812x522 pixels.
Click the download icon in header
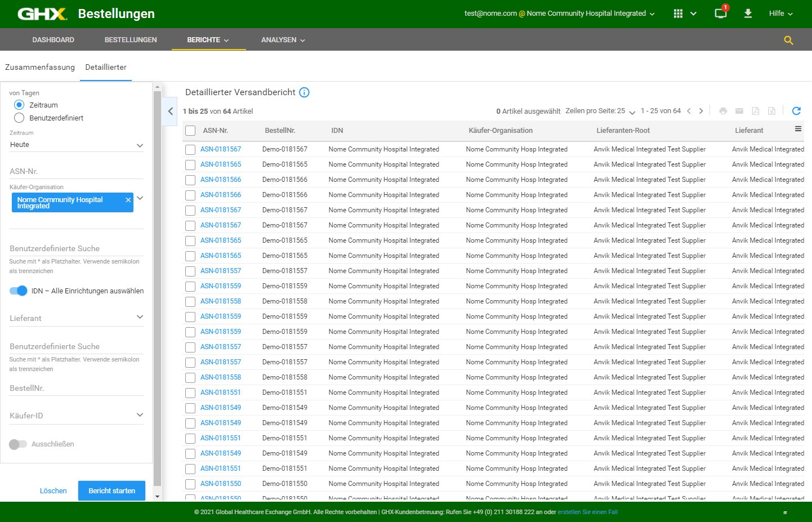pos(748,14)
